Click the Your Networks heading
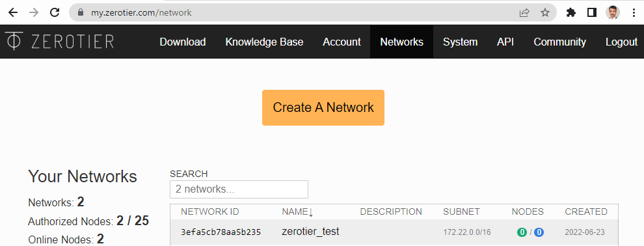644x246 pixels. [x=83, y=176]
